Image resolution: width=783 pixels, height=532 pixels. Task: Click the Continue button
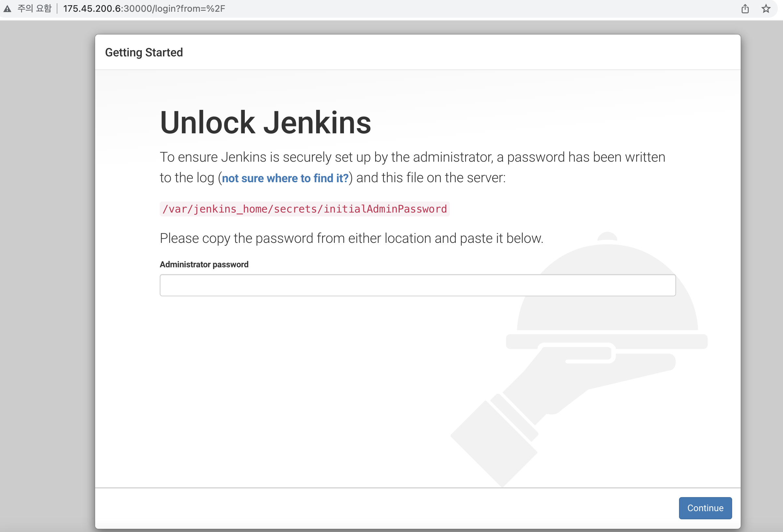tap(705, 508)
